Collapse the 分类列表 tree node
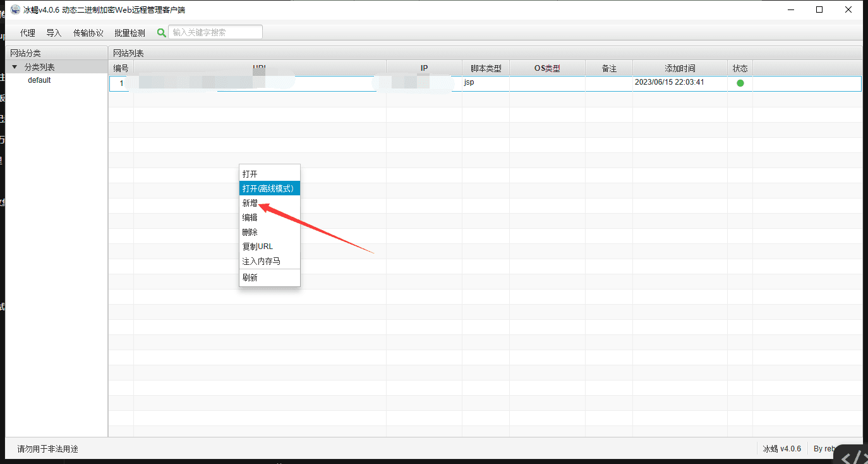Screen dimensions: 868x464 [15, 67]
